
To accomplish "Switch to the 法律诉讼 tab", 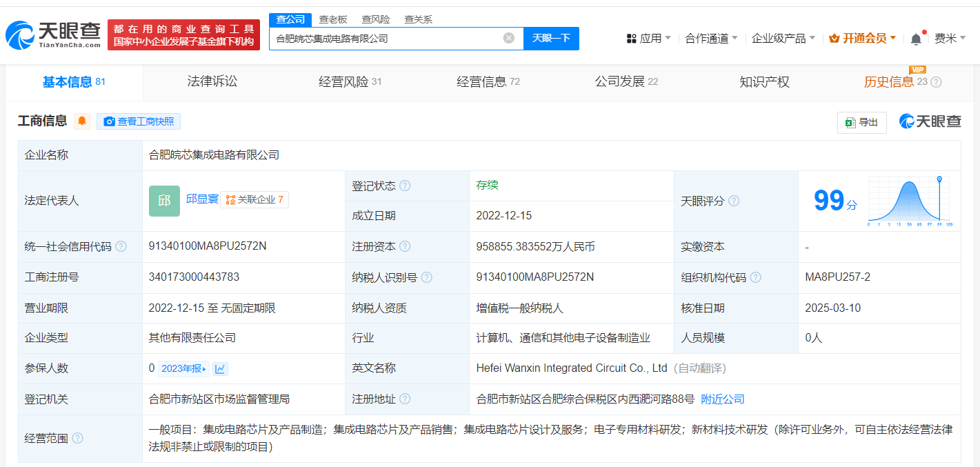I will coord(212,81).
